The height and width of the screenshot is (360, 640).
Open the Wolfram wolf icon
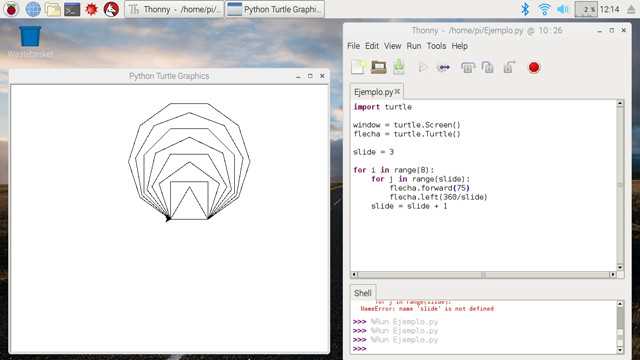pos(111,9)
